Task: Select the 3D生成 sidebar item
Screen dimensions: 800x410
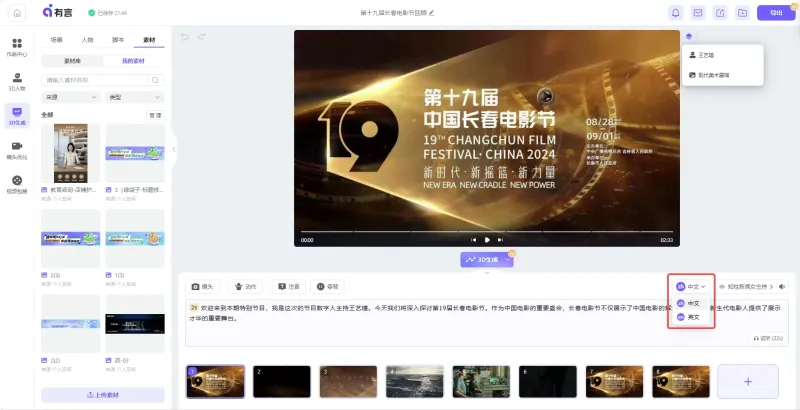Action: 17,116
